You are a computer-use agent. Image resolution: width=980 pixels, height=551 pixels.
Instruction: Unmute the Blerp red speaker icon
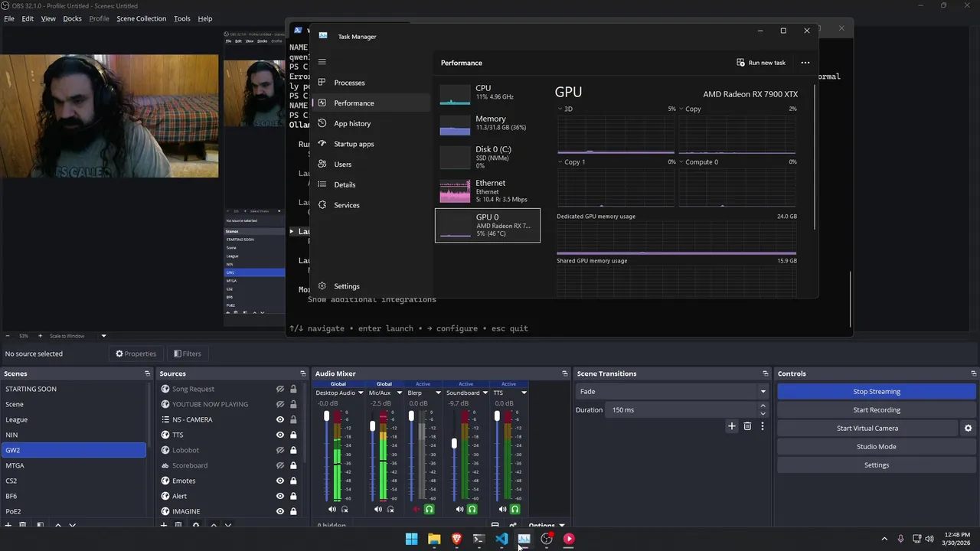[x=416, y=509]
